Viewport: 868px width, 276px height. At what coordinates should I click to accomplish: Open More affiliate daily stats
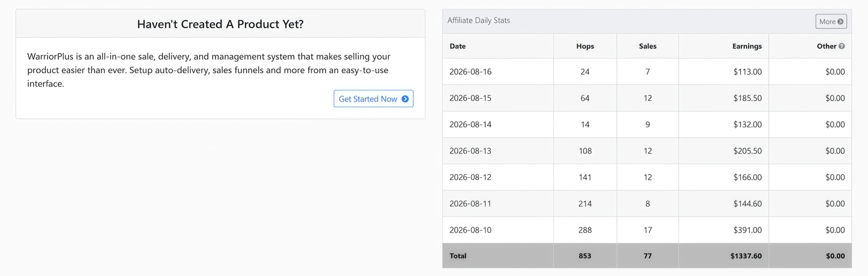831,22
